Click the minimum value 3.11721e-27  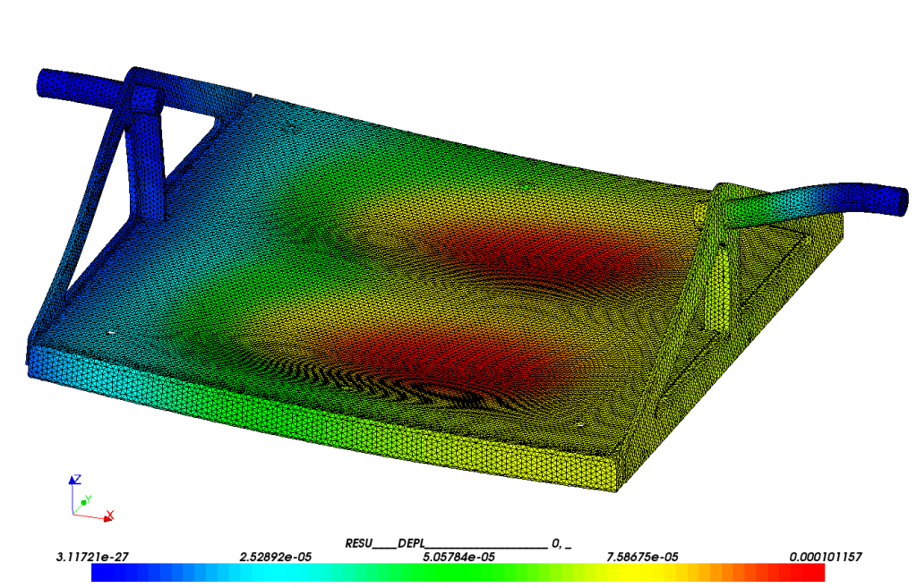tap(92, 557)
